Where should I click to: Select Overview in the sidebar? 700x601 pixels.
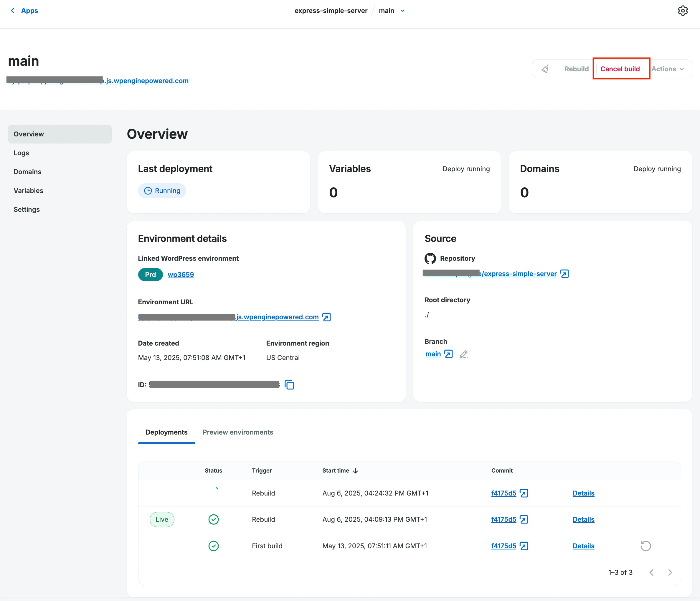[60, 134]
